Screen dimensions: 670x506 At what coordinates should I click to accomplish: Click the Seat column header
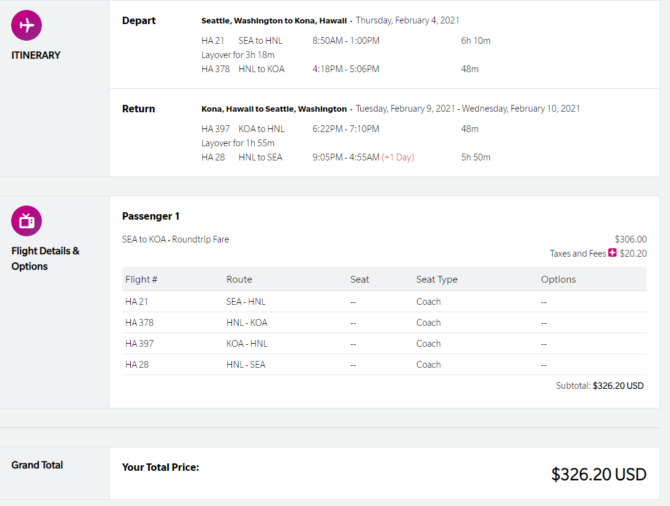click(x=359, y=279)
